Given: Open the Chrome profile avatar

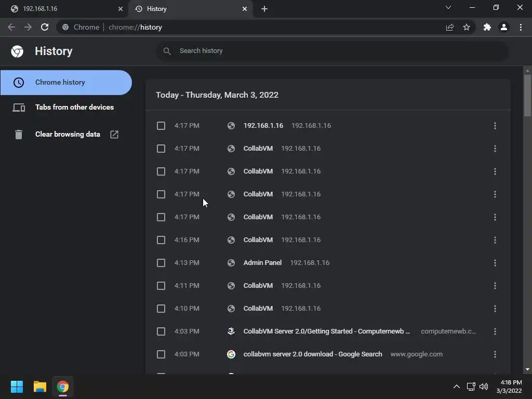Looking at the screenshot, I should click(x=504, y=27).
